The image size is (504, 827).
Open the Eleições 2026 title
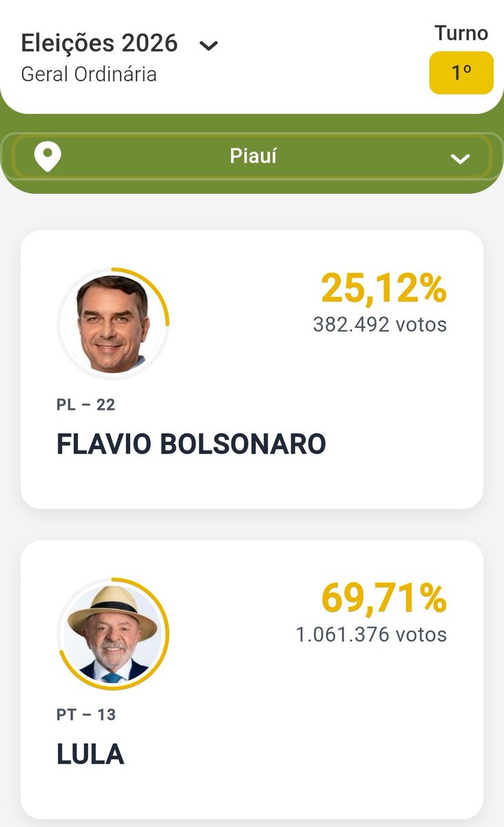point(99,43)
